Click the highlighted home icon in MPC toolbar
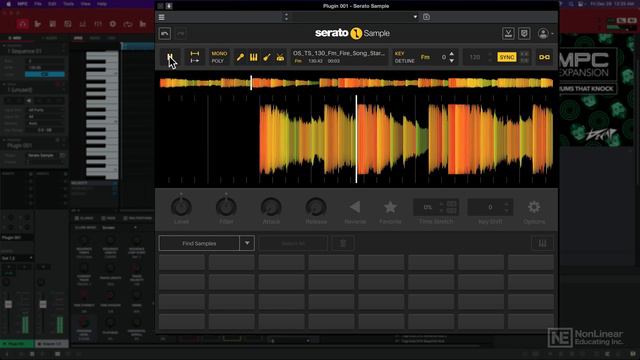Screen dimensions: 640x360 point(23,24)
